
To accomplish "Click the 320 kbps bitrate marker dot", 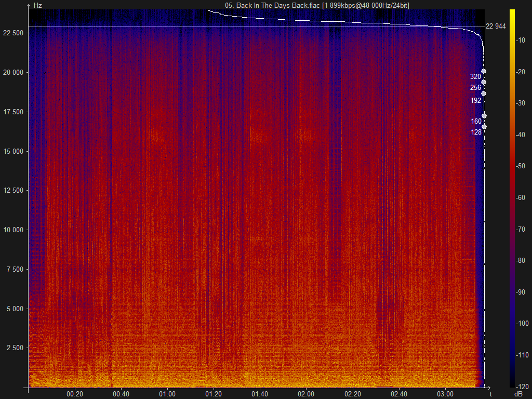I will (484, 71).
